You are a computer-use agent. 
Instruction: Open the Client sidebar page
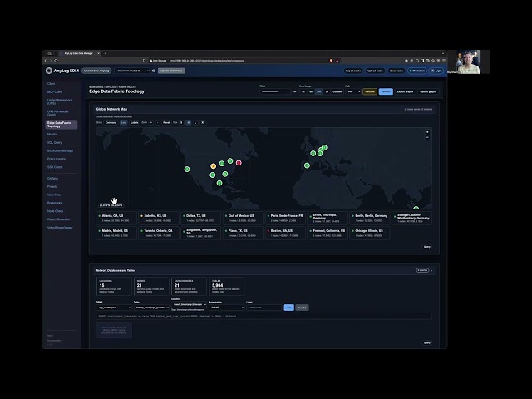[x=52, y=83]
